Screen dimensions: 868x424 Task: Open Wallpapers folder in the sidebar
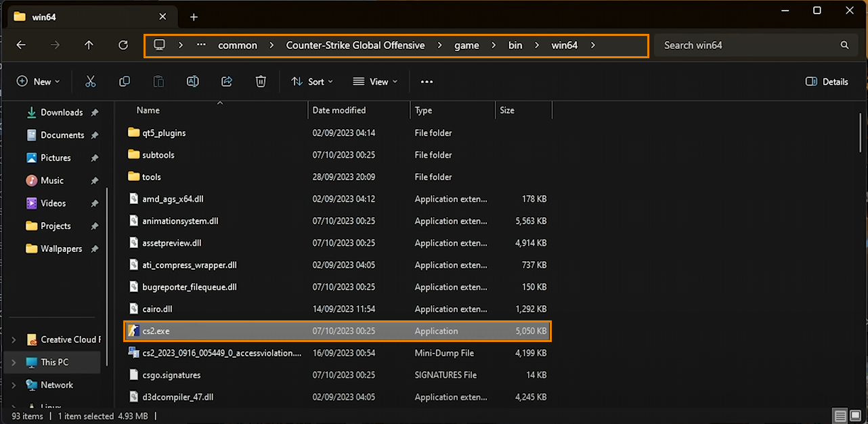tap(62, 249)
